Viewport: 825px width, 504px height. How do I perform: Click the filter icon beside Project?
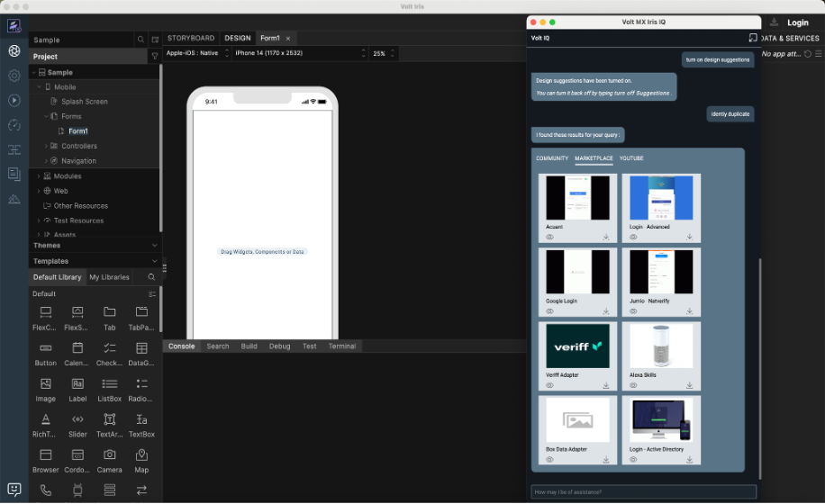click(x=155, y=56)
